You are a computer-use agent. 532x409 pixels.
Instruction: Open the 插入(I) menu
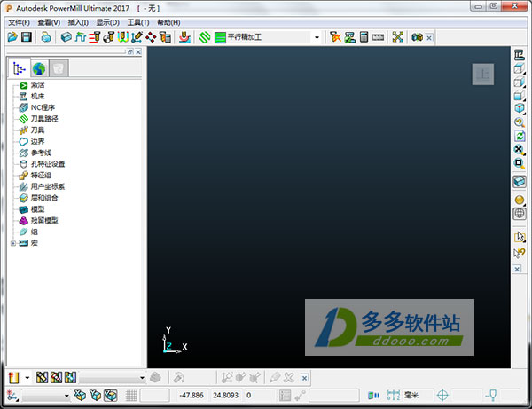tap(78, 22)
